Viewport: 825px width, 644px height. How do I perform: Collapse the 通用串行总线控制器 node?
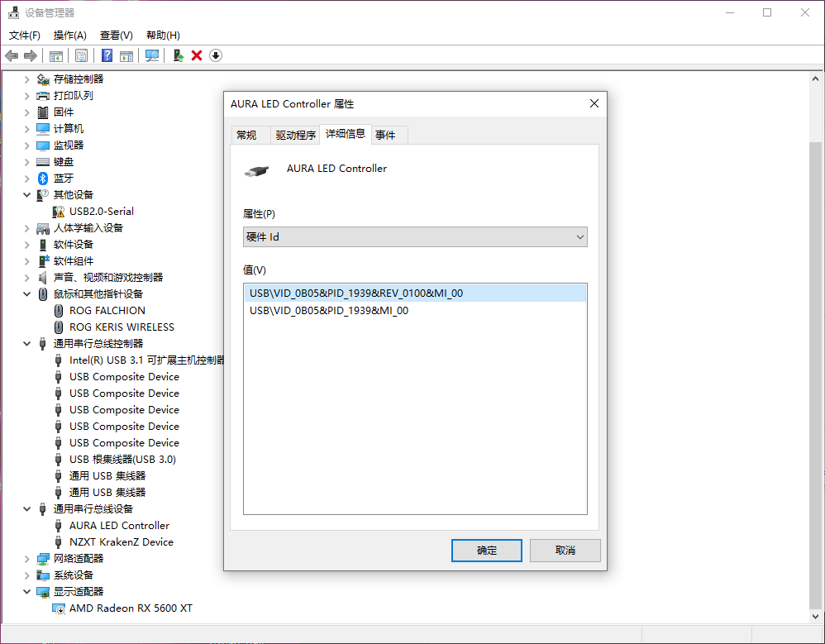pyautogui.click(x=27, y=344)
